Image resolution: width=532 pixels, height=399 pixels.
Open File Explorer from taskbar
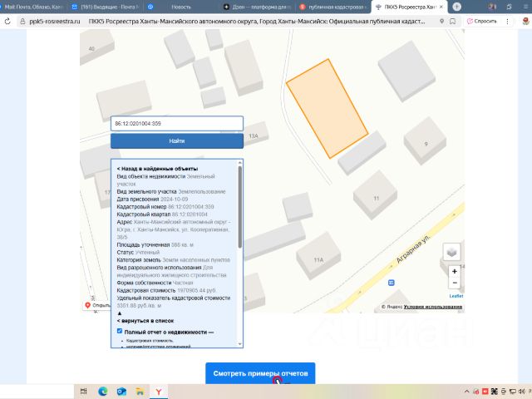pyautogui.click(x=140, y=392)
